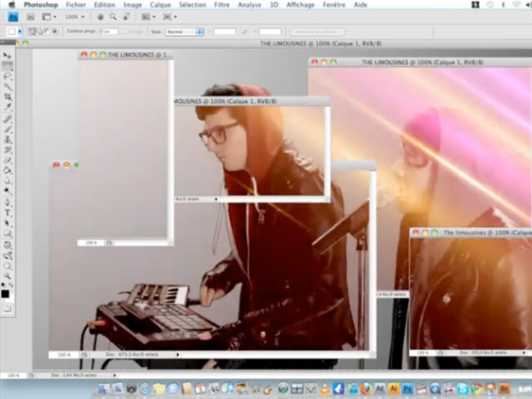Click the foreground color swatch
This screenshot has width=532, height=399.
5,293
